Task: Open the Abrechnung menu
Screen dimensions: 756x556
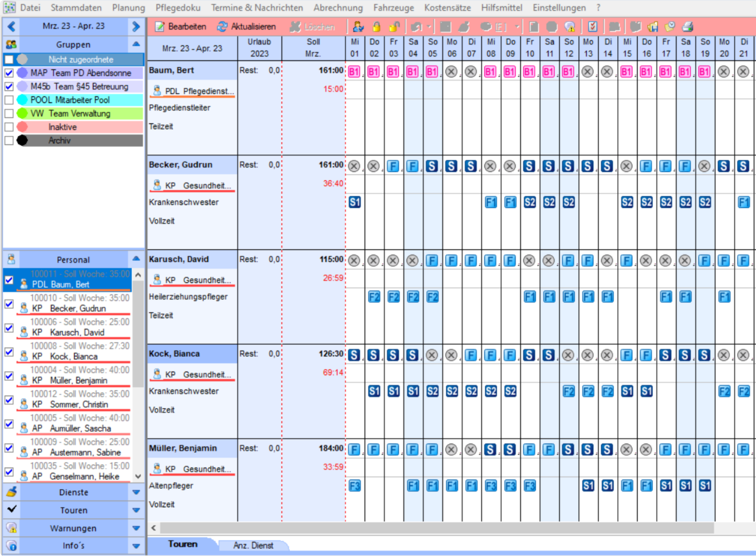Action: [x=338, y=7]
